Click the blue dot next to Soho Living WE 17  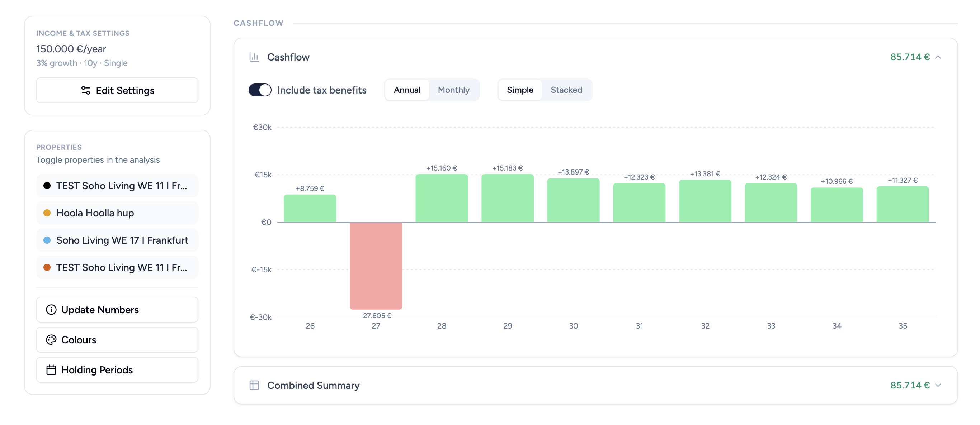(x=47, y=240)
